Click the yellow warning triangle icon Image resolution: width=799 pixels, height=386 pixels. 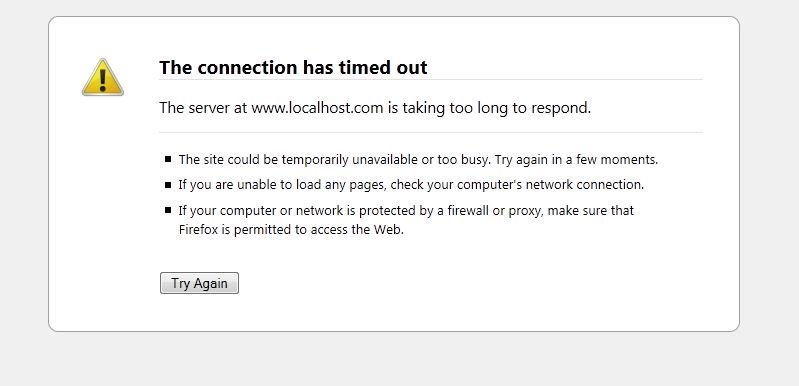click(102, 77)
